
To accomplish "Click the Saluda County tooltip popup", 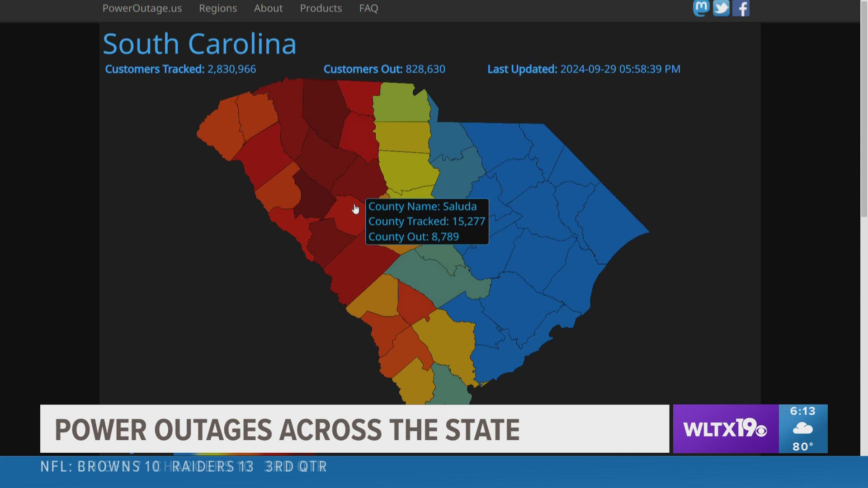I will (427, 221).
